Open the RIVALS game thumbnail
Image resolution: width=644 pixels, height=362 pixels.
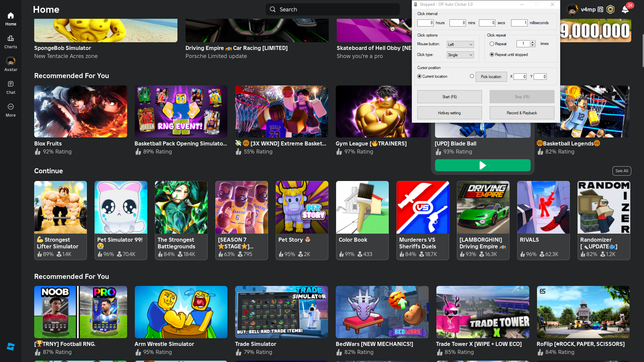pos(543,207)
